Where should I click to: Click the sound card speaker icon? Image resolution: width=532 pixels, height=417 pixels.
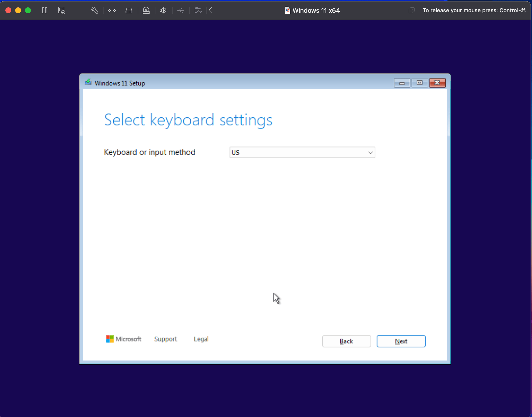click(x=163, y=10)
